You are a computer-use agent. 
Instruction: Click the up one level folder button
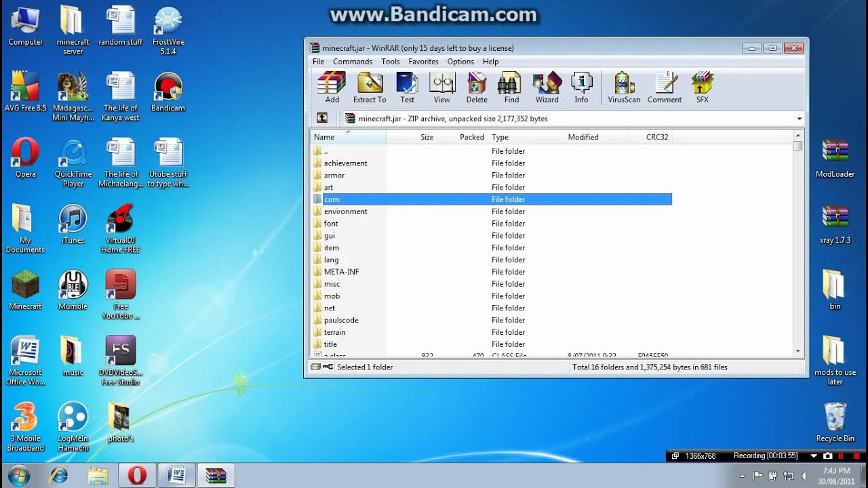tap(322, 118)
